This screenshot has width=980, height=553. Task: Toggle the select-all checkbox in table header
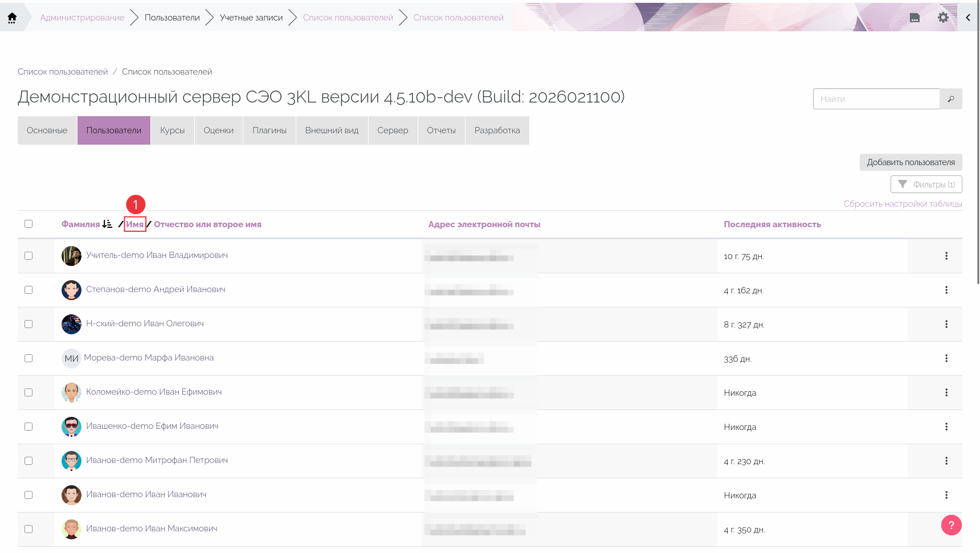point(28,224)
